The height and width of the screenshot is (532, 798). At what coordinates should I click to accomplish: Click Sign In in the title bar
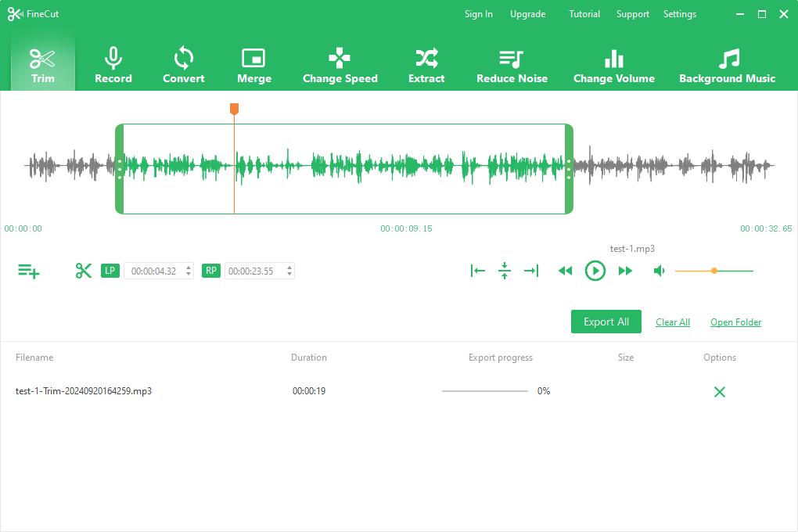tap(478, 14)
